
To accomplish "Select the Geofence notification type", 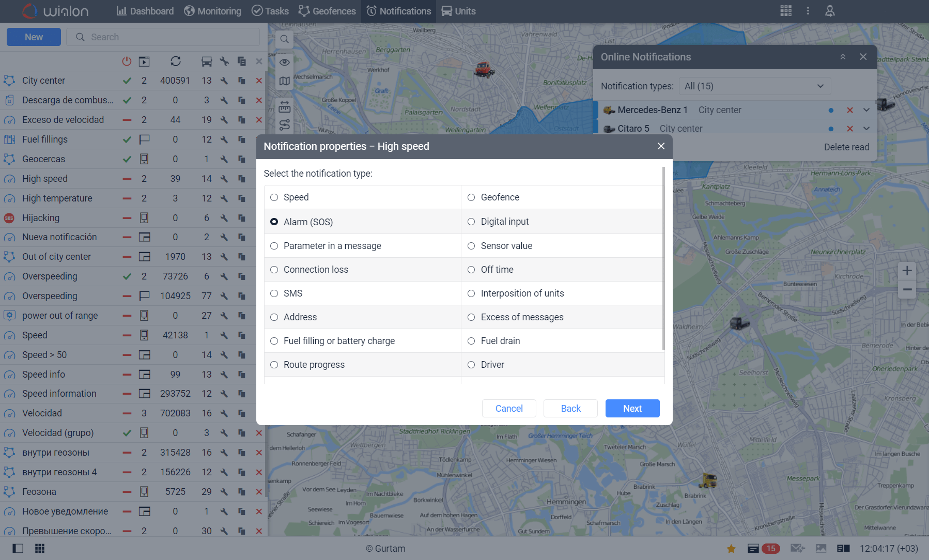I will click(x=471, y=197).
